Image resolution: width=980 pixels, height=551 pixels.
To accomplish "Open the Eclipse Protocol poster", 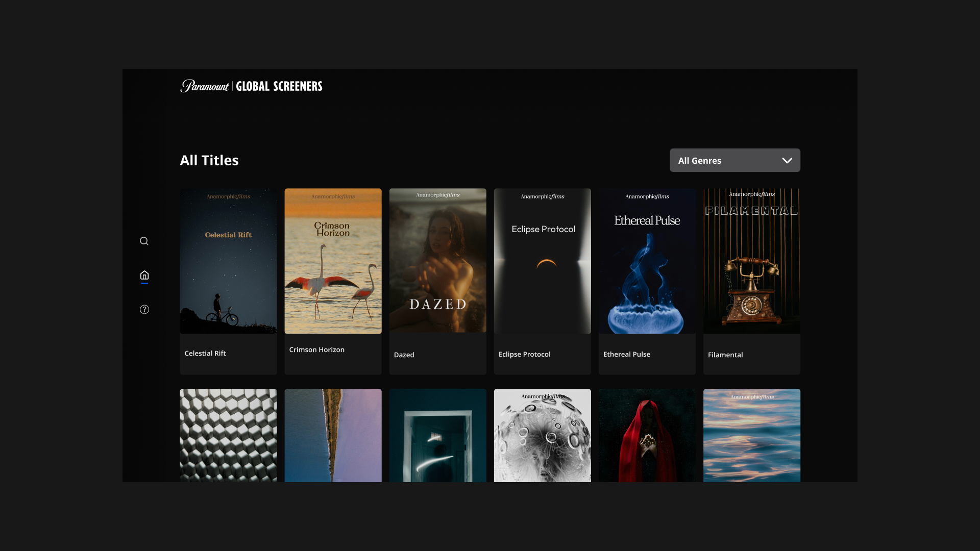I will 542,261.
